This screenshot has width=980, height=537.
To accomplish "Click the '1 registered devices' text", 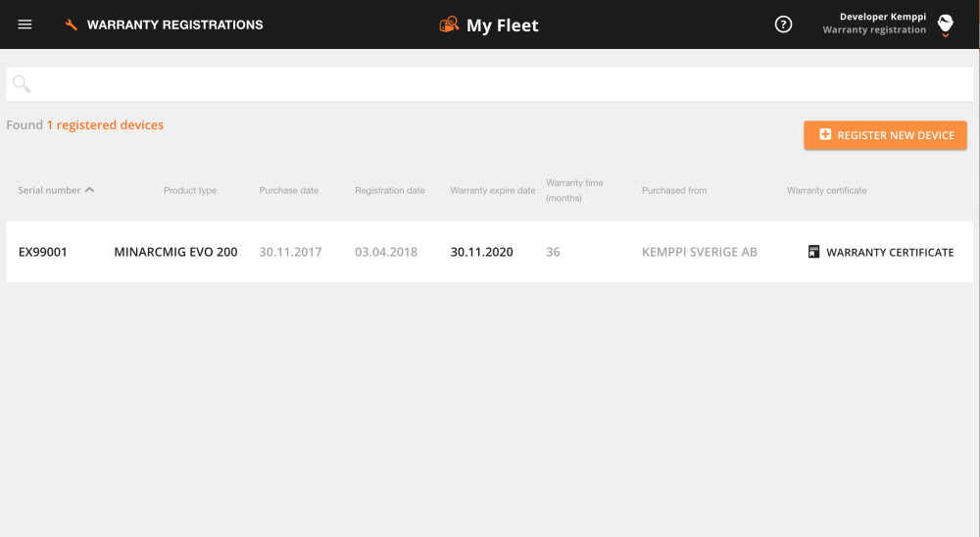I will [105, 125].
